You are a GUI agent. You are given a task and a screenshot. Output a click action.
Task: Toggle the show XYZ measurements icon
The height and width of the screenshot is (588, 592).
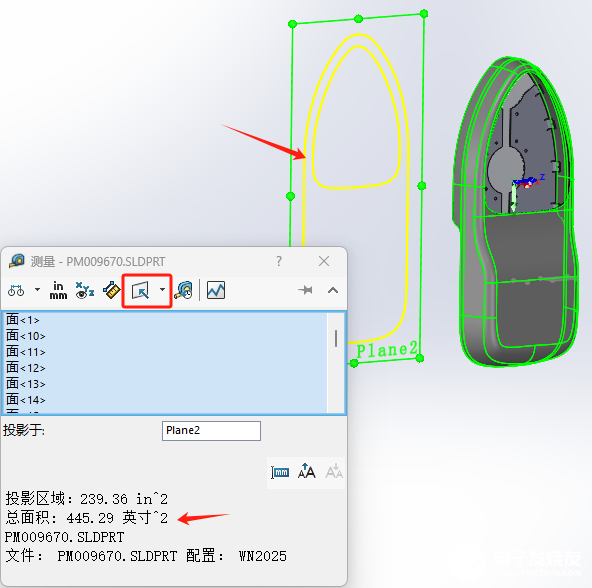[x=85, y=290]
